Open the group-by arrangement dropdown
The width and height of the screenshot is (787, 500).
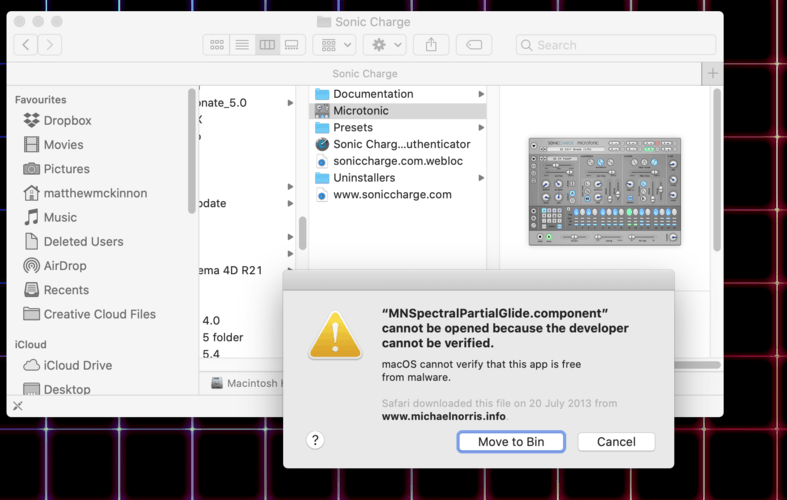click(x=335, y=45)
